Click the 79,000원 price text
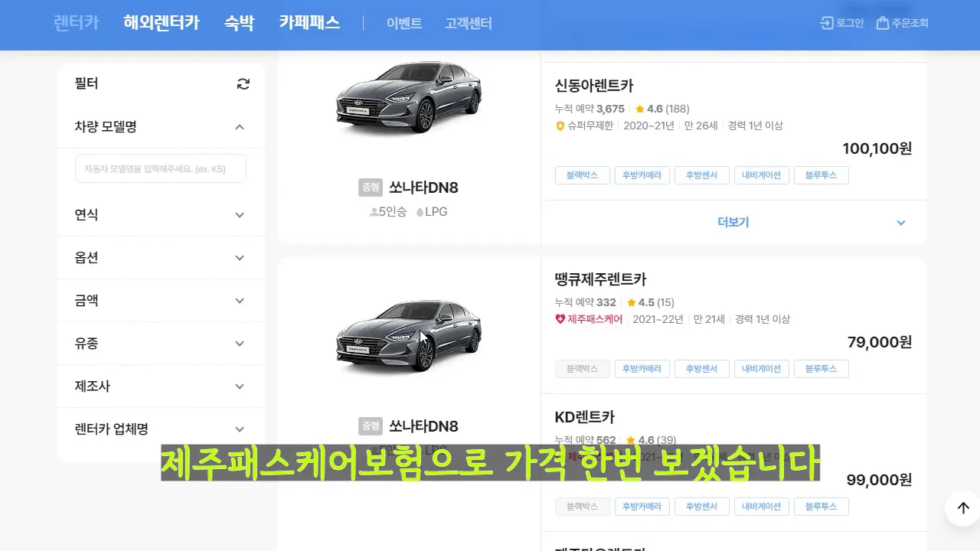This screenshot has height=551, width=980. pos(880,342)
